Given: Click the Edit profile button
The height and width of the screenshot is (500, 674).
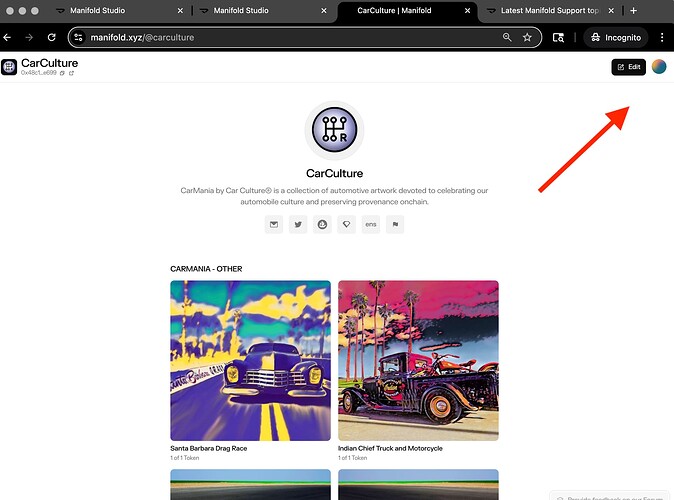Looking at the screenshot, I should click(628, 67).
